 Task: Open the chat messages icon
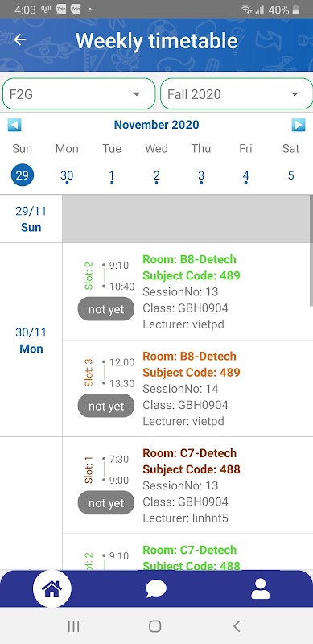[156, 589]
